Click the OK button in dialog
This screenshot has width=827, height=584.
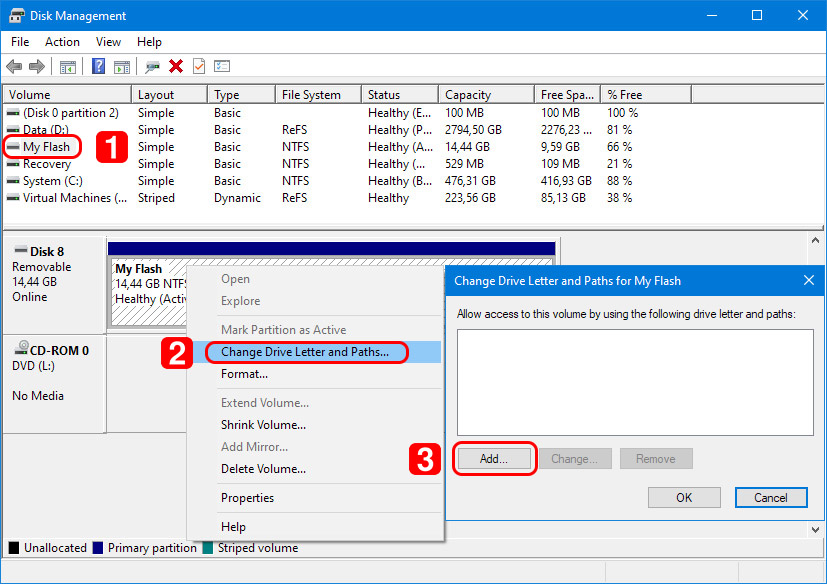tap(684, 497)
